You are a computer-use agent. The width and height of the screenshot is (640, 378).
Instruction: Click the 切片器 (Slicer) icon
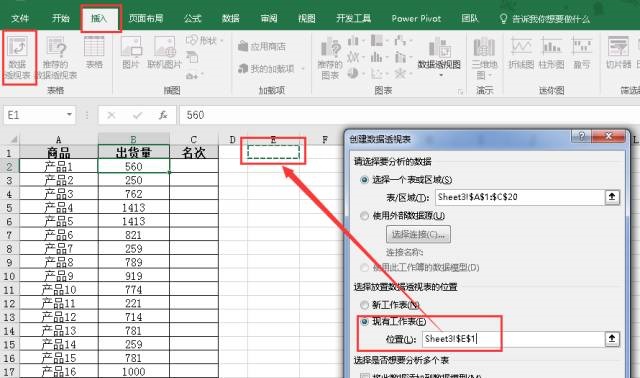coord(618,53)
